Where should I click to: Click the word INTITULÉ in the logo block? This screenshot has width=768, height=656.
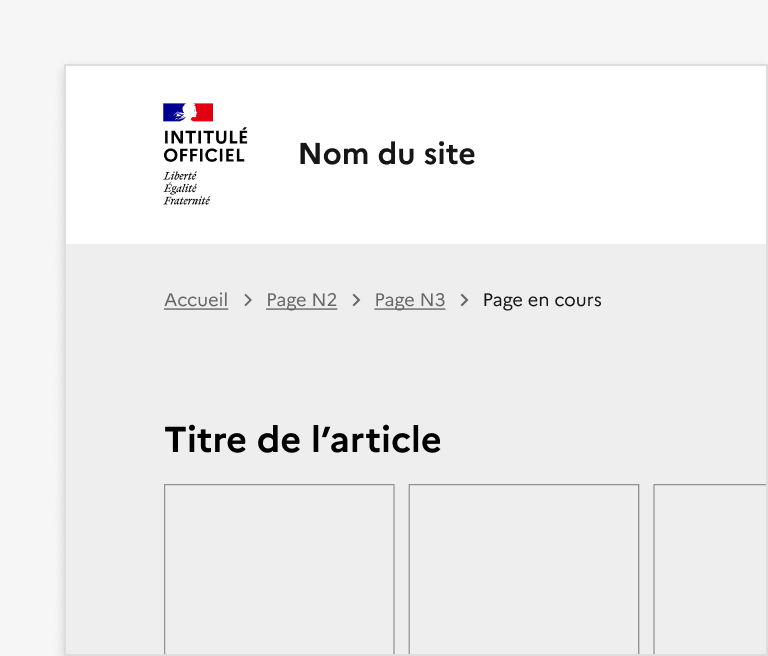(x=205, y=138)
